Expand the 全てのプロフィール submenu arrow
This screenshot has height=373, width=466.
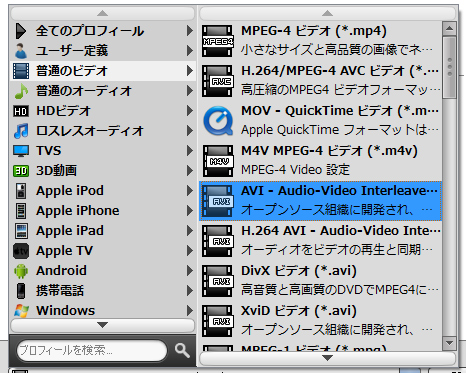pyautogui.click(x=190, y=31)
